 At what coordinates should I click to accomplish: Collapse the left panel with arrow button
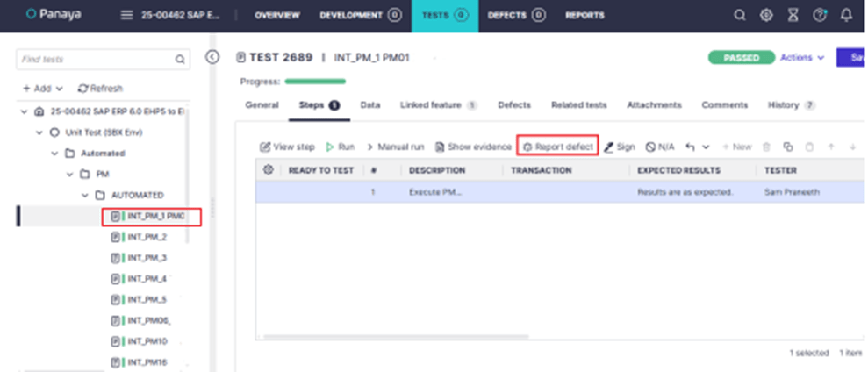[x=212, y=57]
